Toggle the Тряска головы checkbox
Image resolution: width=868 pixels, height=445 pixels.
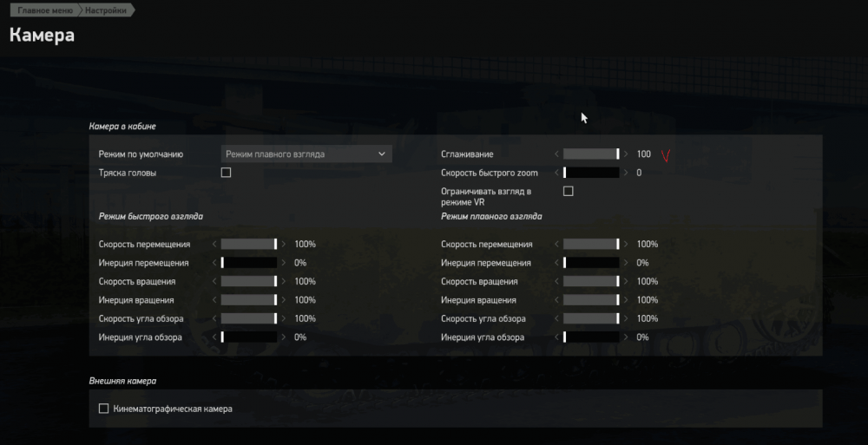[x=226, y=173]
